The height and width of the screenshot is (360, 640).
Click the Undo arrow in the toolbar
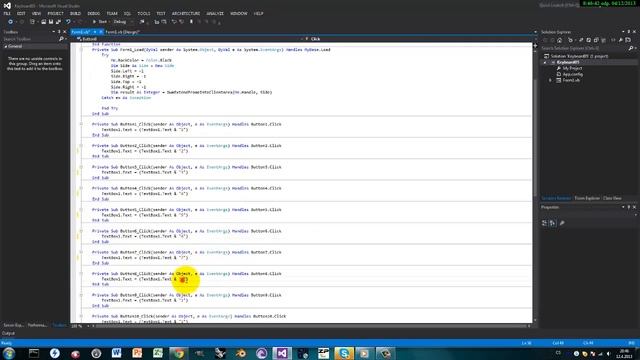tap(68, 22)
